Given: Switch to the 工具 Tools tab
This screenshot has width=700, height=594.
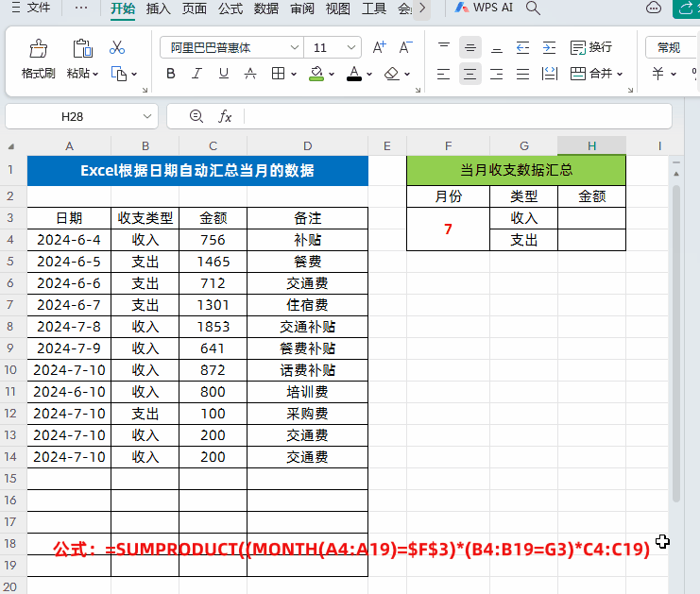Looking at the screenshot, I should 374,8.
